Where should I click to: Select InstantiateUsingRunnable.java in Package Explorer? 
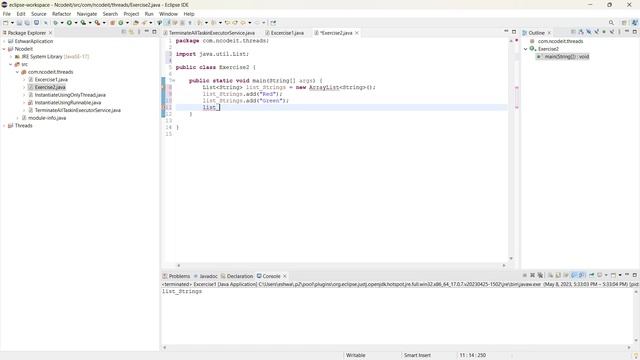tap(68, 102)
